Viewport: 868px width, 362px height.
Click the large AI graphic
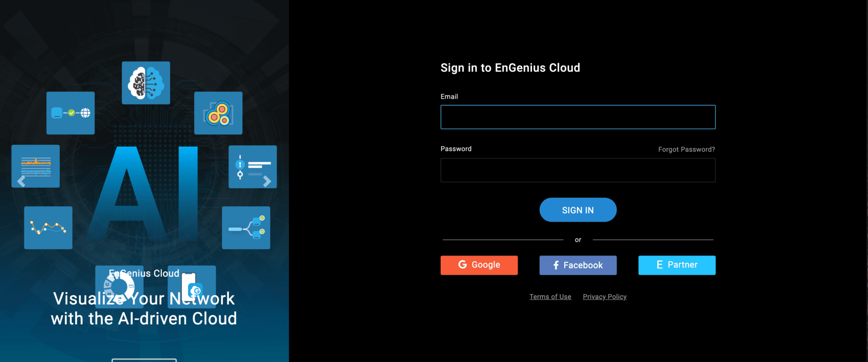(142, 195)
